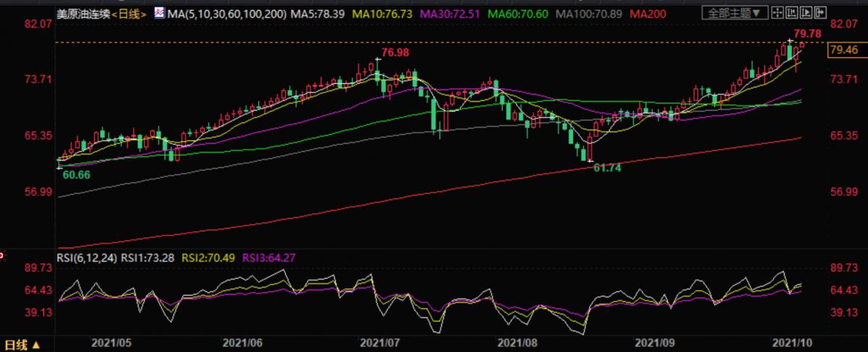The image size is (868, 352).
Task: Click the range statistics icon with bracket
Action: point(791,12)
